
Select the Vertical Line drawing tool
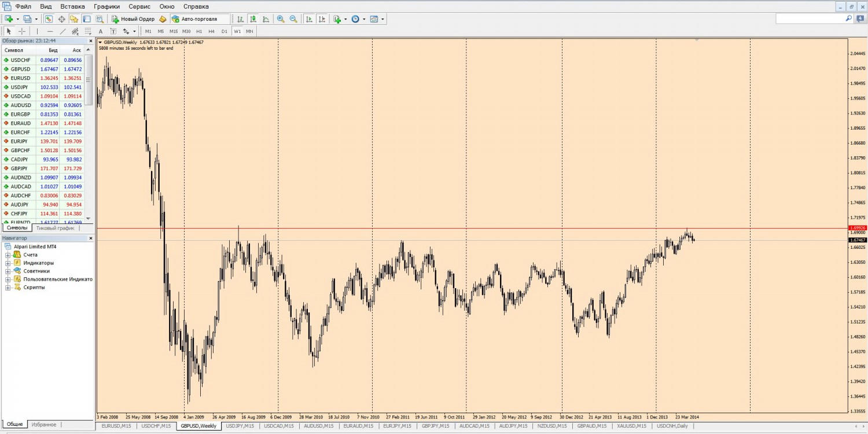pyautogui.click(x=38, y=31)
